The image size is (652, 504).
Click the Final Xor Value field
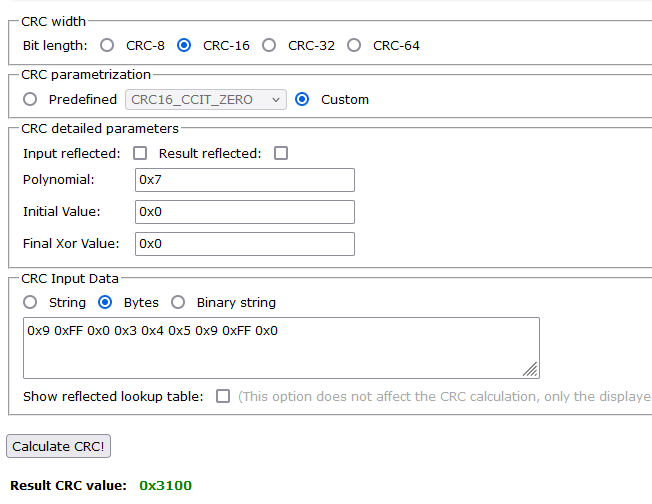245,244
